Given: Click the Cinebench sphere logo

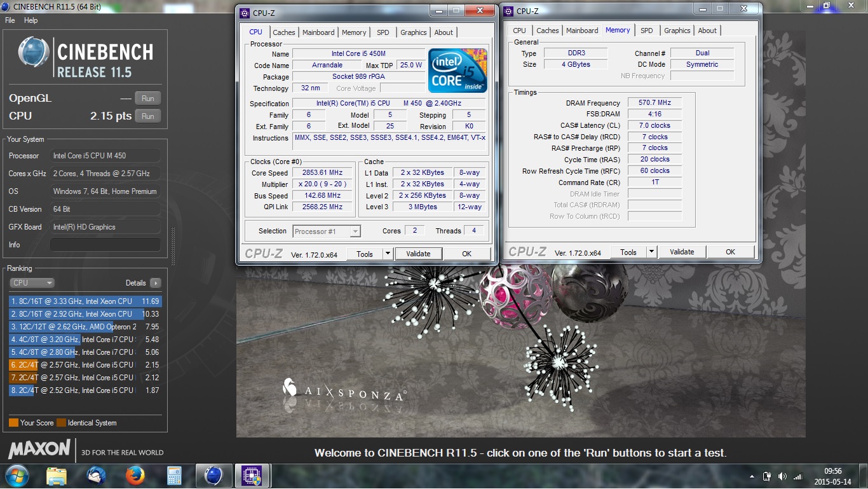Looking at the screenshot, I should (x=34, y=53).
